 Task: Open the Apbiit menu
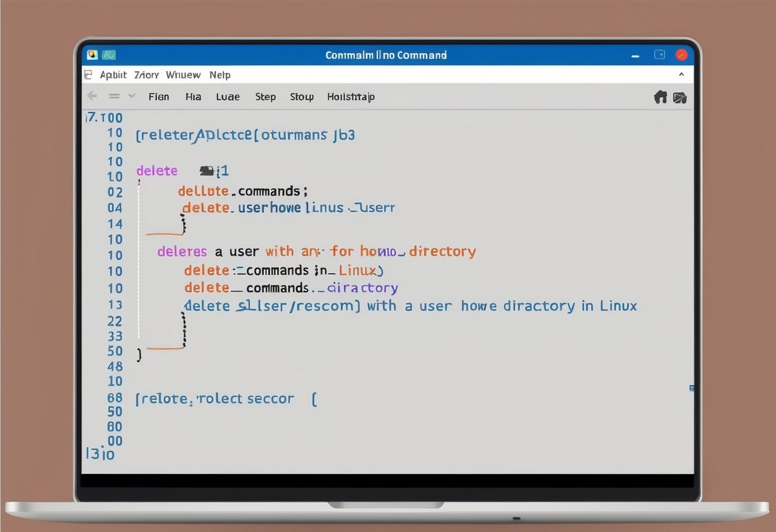click(113, 75)
